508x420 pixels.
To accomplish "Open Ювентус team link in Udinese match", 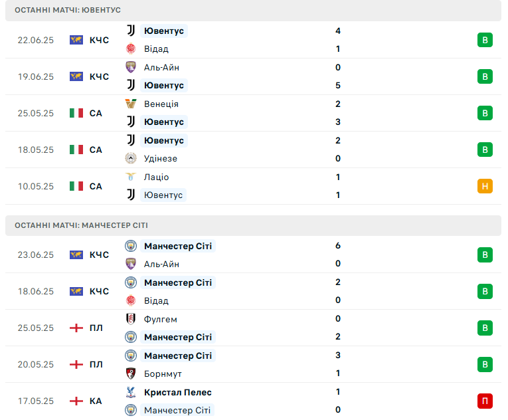I will [164, 140].
